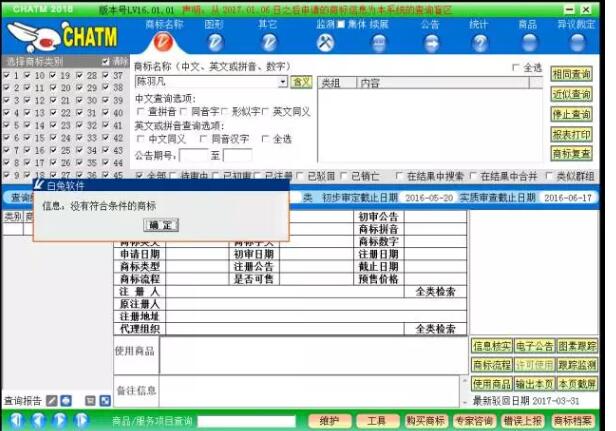Go to previous record arrow
This screenshot has width=616, height=431.
(x=38, y=420)
